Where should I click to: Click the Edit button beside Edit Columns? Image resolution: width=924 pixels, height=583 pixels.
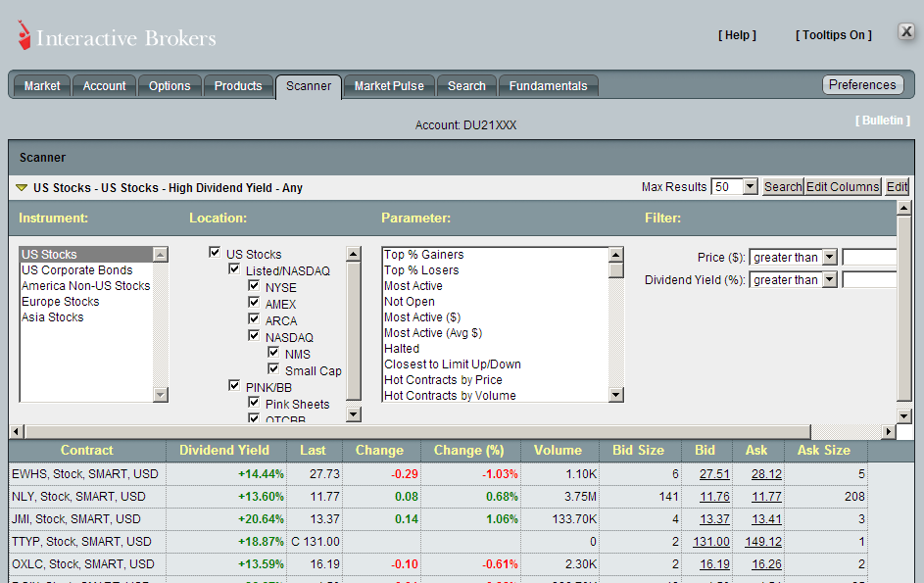(897, 187)
